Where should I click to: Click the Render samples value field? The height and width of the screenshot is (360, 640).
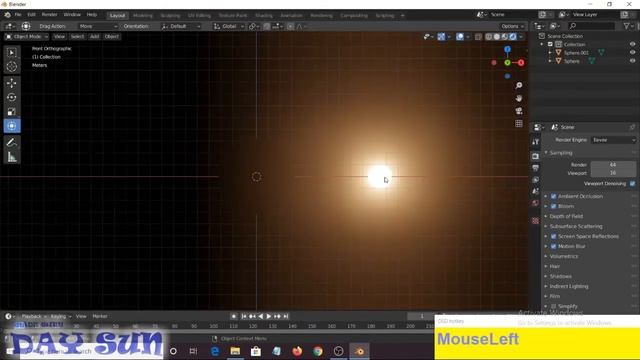coord(613,165)
